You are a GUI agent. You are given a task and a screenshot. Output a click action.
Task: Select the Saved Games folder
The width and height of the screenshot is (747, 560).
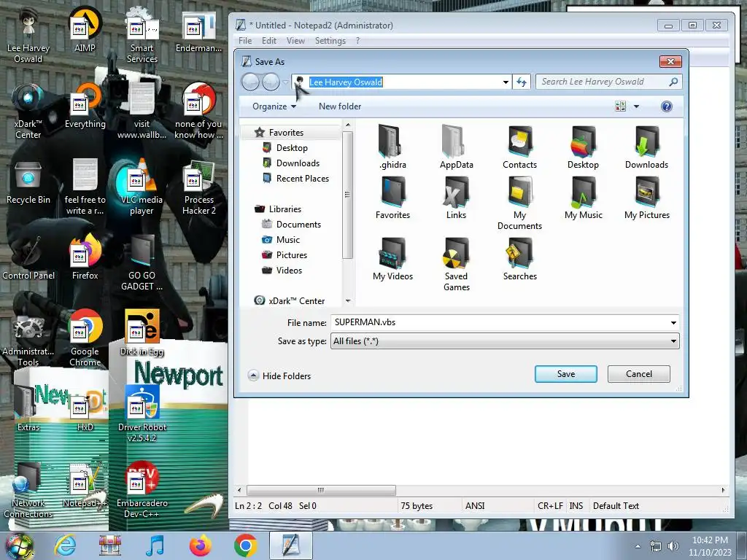tap(457, 264)
